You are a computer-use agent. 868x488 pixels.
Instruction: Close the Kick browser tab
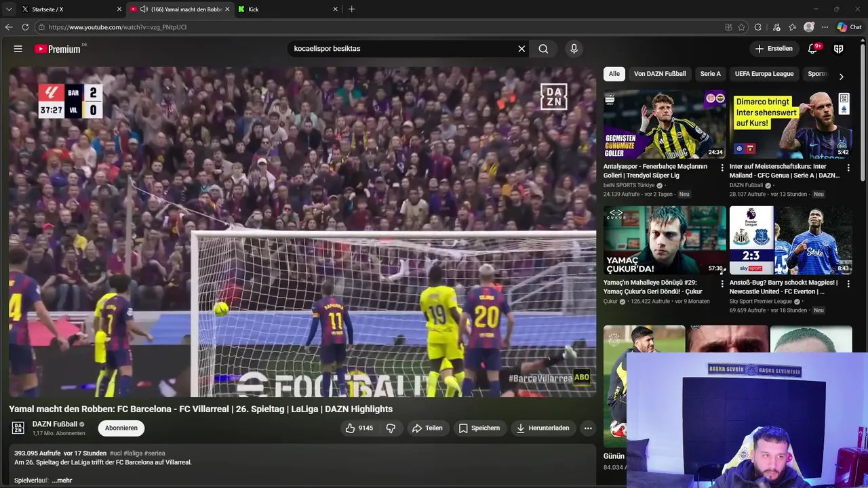[335, 9]
